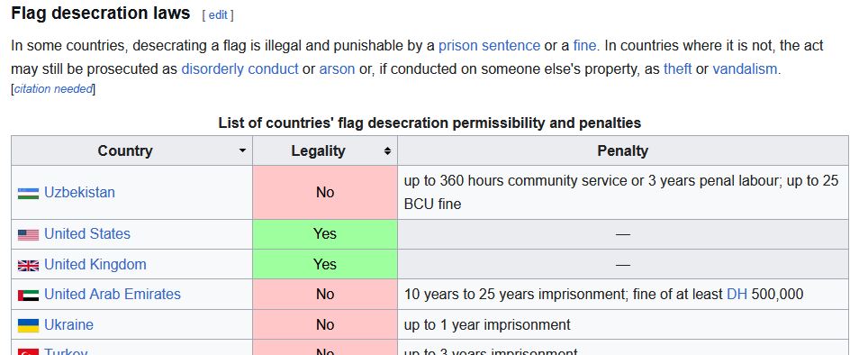The height and width of the screenshot is (355, 868).
Task: Follow the DH currency link
Action: [737, 294]
